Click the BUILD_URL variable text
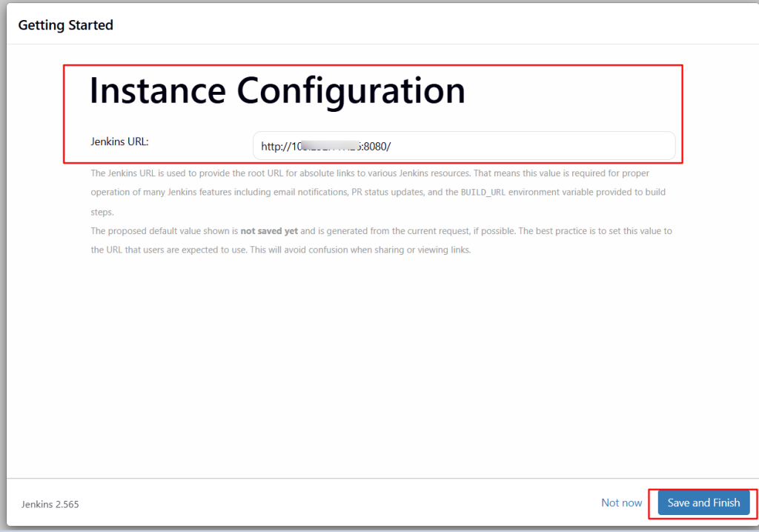This screenshot has height=532, width=759. coord(483,192)
